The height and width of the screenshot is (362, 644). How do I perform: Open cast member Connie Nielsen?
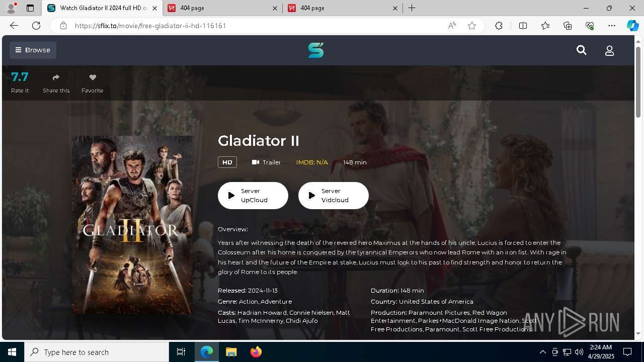(x=311, y=313)
